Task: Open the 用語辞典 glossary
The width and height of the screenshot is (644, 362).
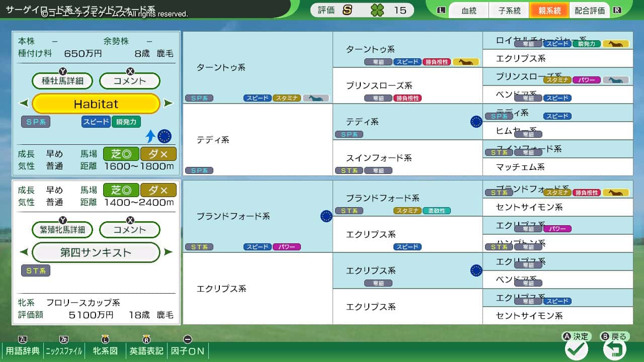Action: coord(22,350)
